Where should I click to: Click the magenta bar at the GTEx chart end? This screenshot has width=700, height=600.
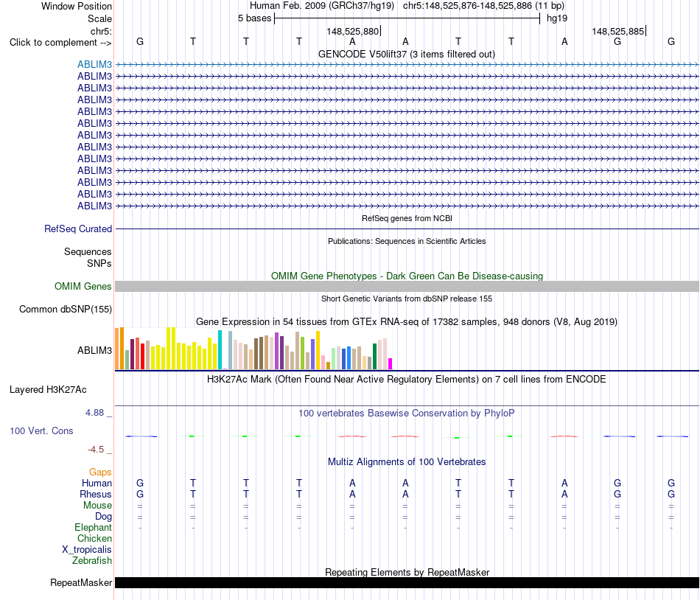coord(391,364)
